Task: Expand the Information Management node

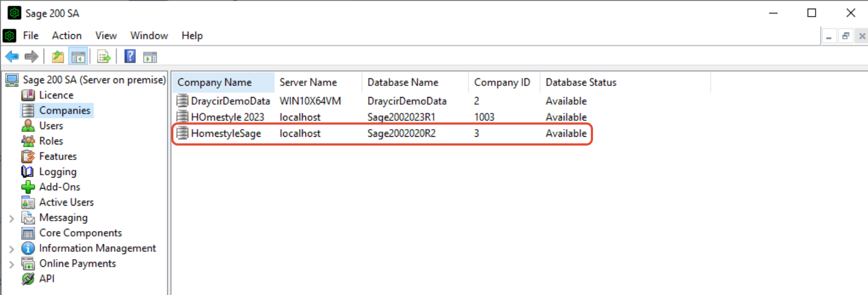Action: [12, 249]
